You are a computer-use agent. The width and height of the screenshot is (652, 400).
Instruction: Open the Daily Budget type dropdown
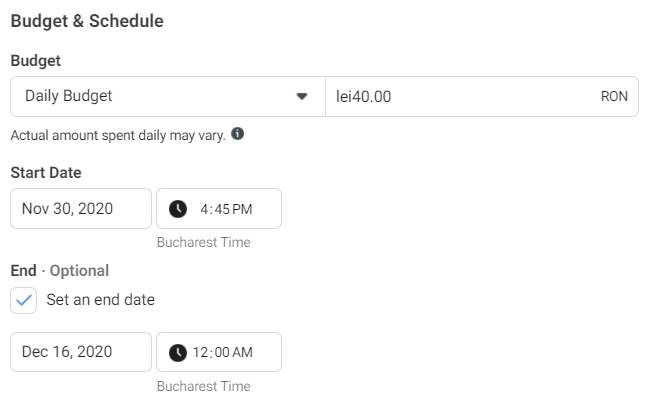coord(168,96)
